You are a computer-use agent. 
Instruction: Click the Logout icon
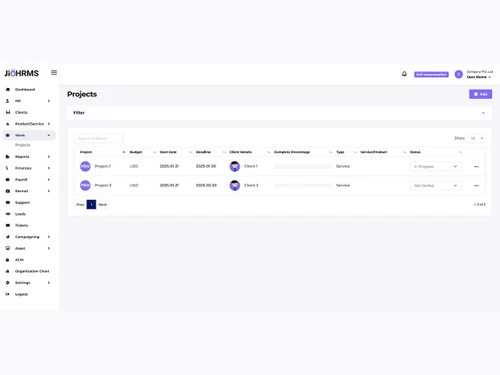(x=7, y=294)
